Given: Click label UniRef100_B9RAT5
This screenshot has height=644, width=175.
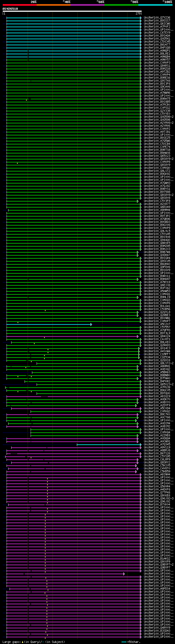Looking at the screenshot, I should pyautogui.click(x=157, y=99).
